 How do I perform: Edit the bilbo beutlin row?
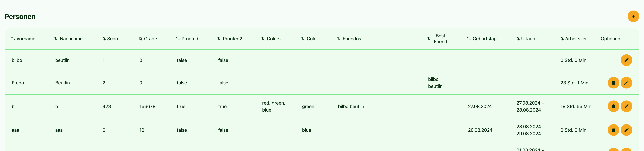point(626,60)
